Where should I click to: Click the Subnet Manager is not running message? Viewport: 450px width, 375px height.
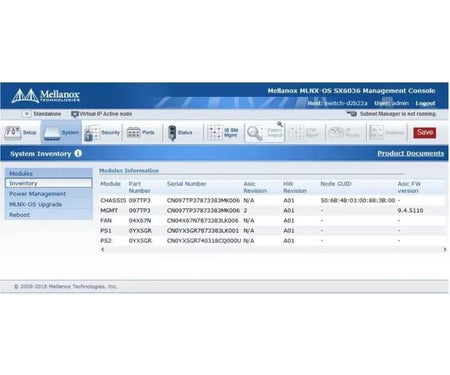coord(398,114)
